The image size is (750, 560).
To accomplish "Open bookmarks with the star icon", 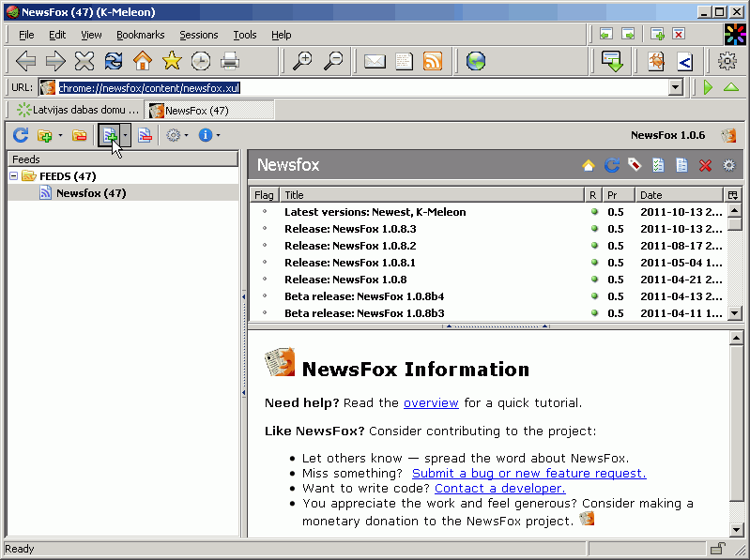I will (172, 61).
